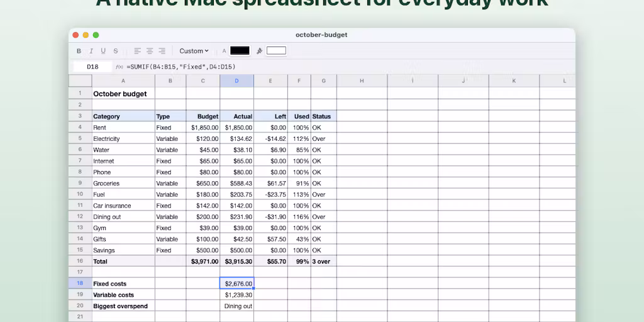Screen dimensions: 644x322
Task: Select the 'Fixed costs' label cell
Action: click(x=123, y=284)
